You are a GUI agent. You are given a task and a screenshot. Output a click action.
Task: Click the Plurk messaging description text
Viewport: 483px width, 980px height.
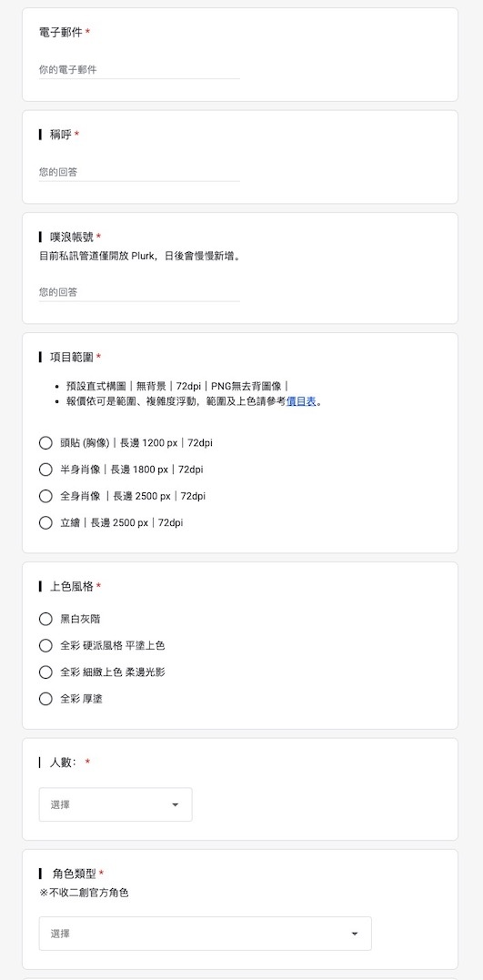click(x=139, y=256)
